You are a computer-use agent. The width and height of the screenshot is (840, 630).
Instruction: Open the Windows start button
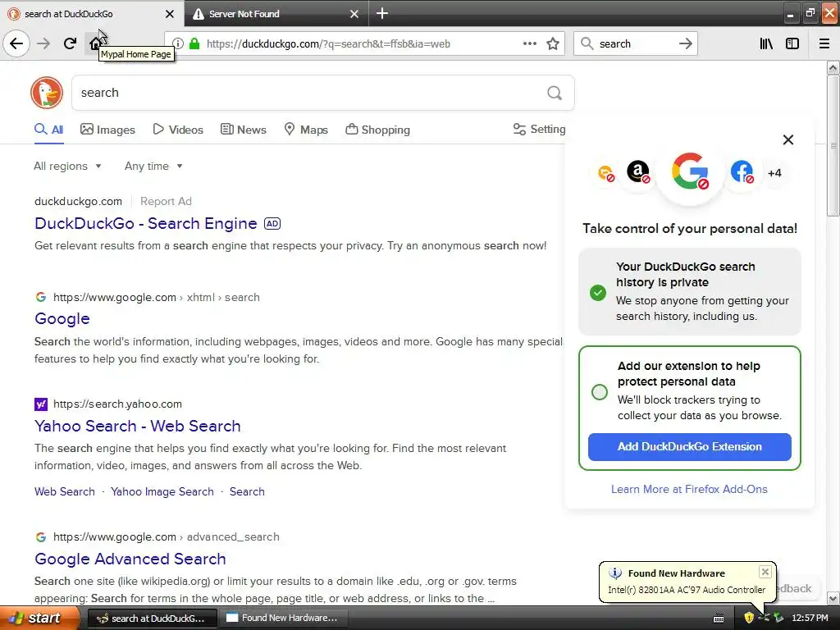click(x=39, y=619)
